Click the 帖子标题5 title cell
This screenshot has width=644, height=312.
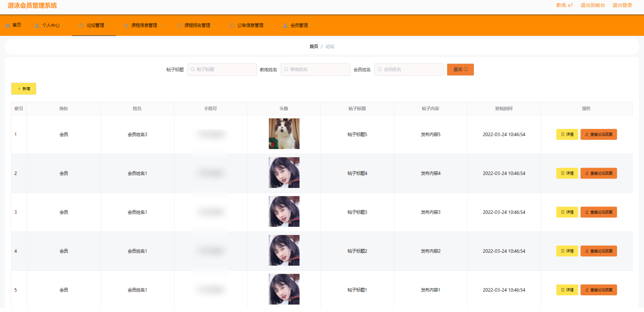[357, 135]
